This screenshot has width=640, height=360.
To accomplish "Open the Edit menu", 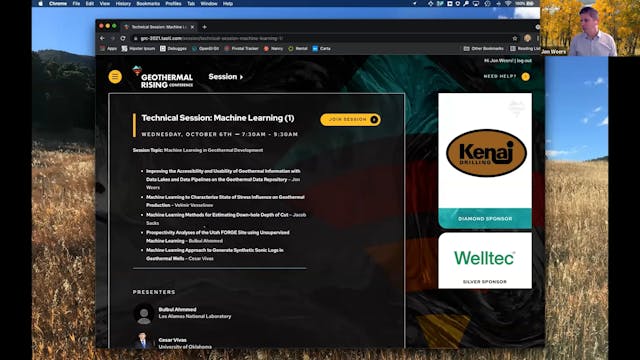I will click(x=90, y=3).
